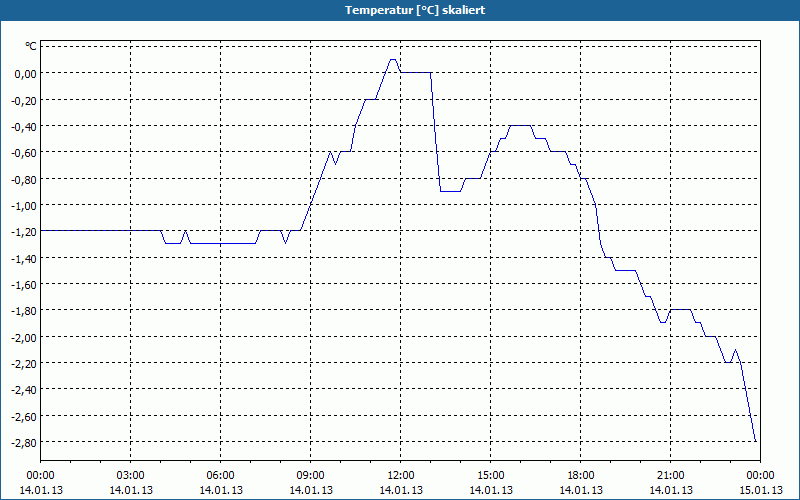
Task: Click the °C unit label on axis
Action: (x=31, y=46)
